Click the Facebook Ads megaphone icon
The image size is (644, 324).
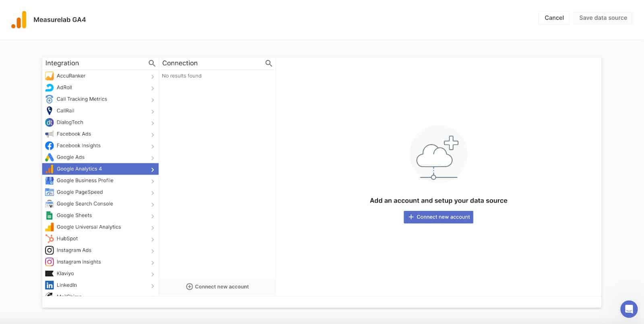point(50,134)
